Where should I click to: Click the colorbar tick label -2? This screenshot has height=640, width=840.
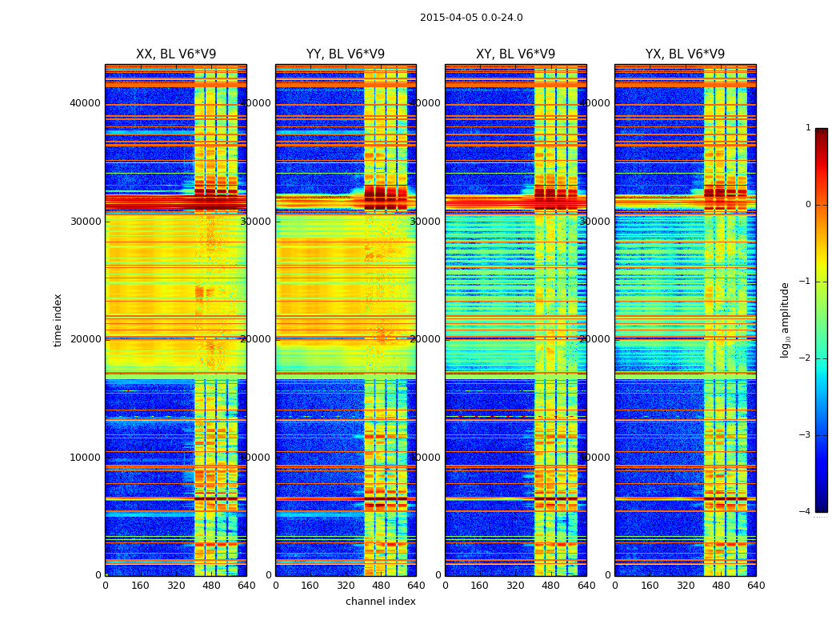pos(806,358)
